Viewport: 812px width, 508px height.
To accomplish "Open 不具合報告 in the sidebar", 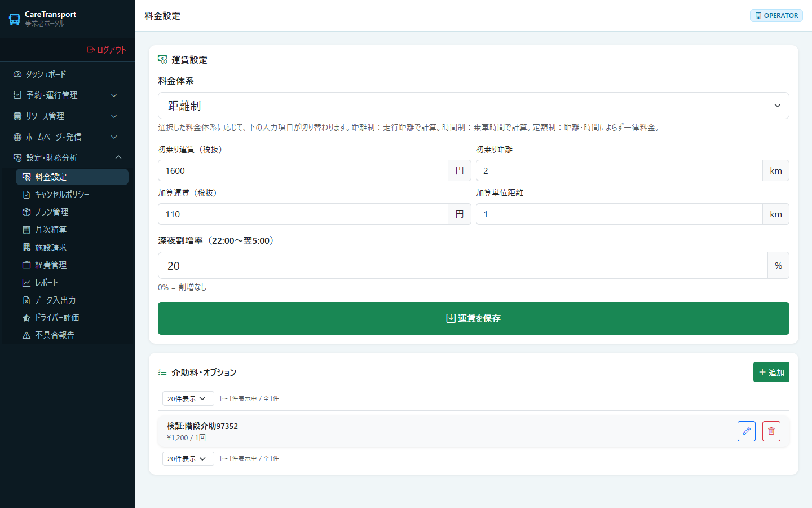I will (72, 335).
